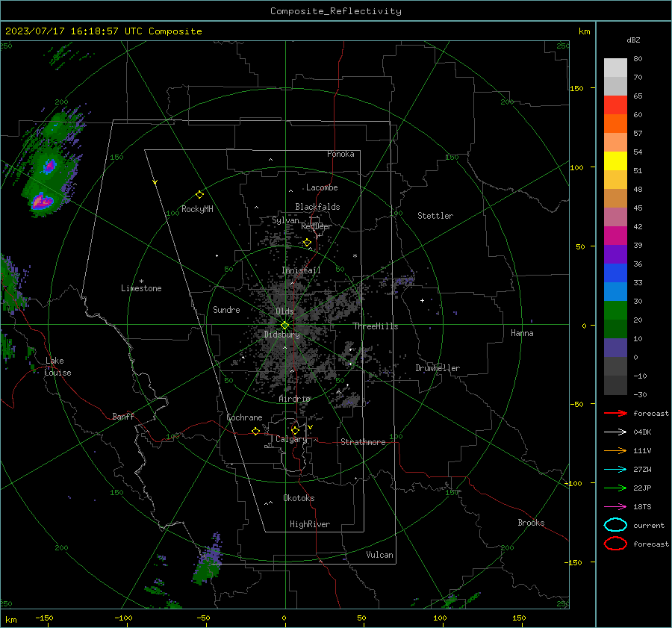Click the radar site diamond near Didsbury
The width and height of the screenshot is (672, 628).
[284, 326]
